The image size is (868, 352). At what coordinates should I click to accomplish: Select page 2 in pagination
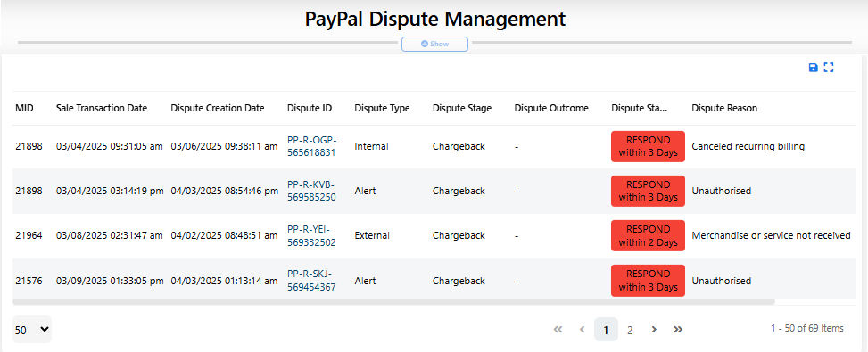pyautogui.click(x=630, y=330)
